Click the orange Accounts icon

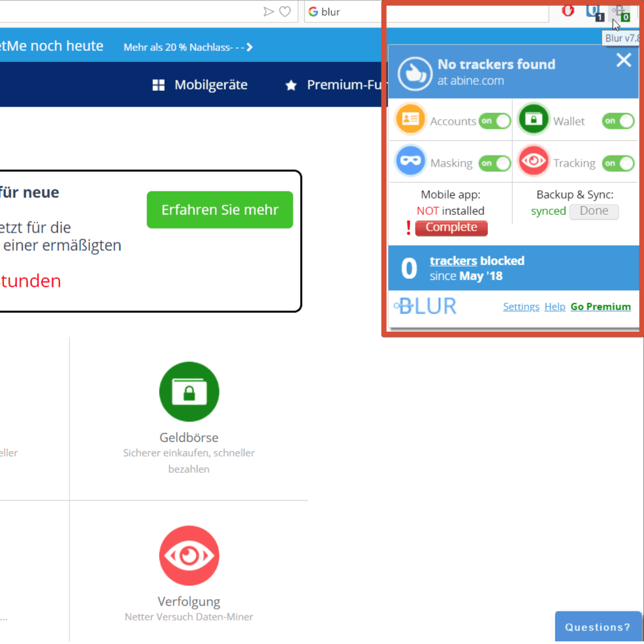click(410, 119)
